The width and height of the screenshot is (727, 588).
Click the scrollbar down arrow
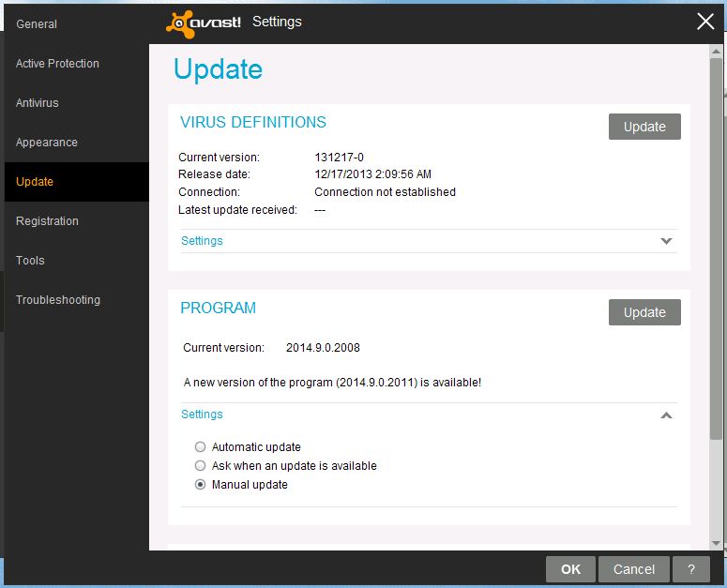click(x=717, y=543)
